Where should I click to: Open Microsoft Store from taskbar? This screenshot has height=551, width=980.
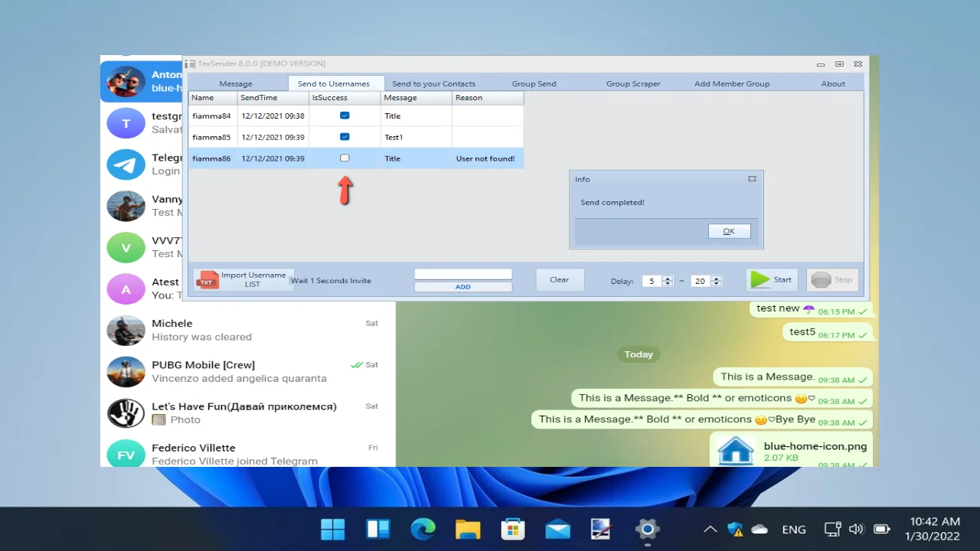(x=512, y=529)
